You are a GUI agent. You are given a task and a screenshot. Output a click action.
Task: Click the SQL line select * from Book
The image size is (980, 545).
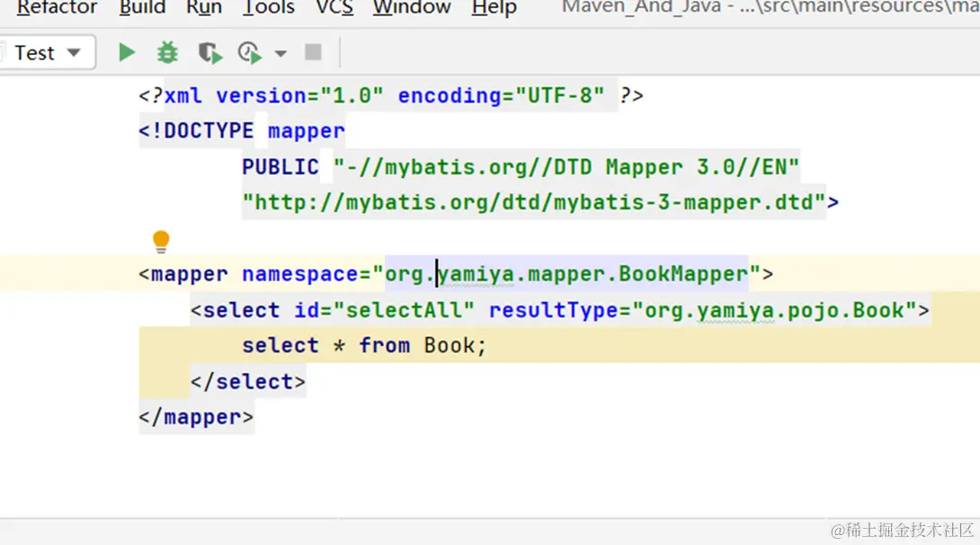364,345
